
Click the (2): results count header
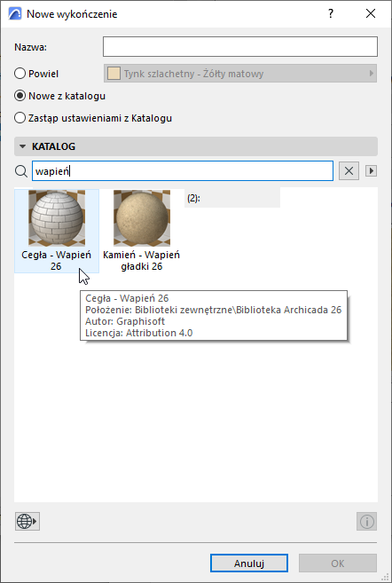[x=193, y=198]
